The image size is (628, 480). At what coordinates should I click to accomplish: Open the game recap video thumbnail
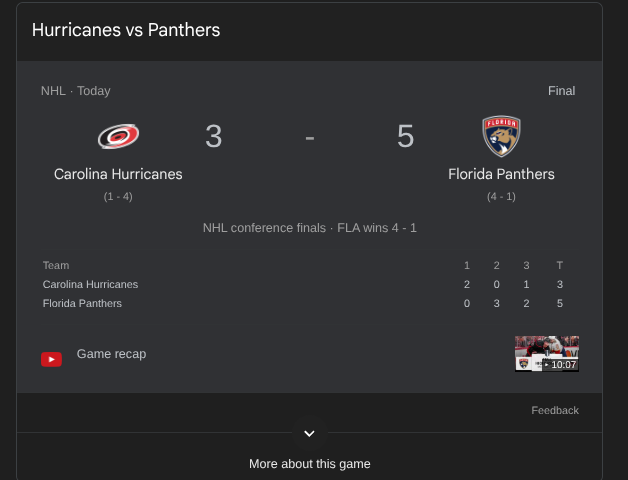click(547, 354)
